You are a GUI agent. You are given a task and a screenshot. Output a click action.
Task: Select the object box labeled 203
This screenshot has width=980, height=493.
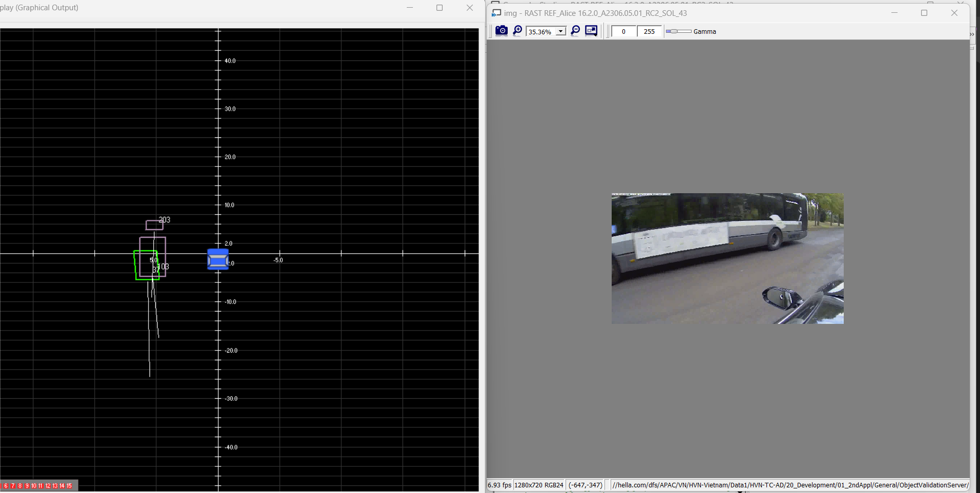click(x=154, y=225)
